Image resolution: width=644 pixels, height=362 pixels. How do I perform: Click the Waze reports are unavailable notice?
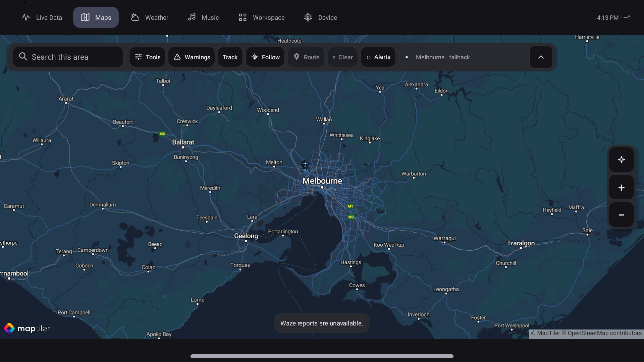tap(322, 323)
